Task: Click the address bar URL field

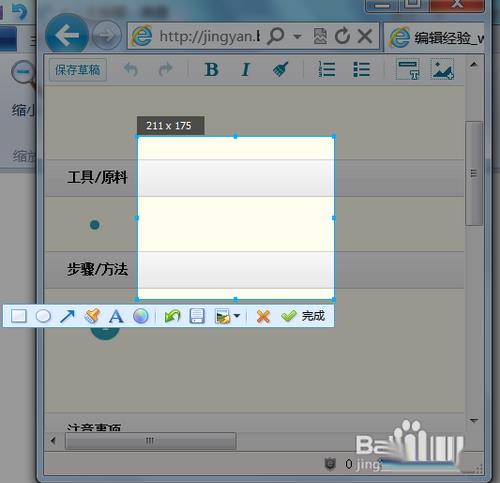Action: point(209,36)
